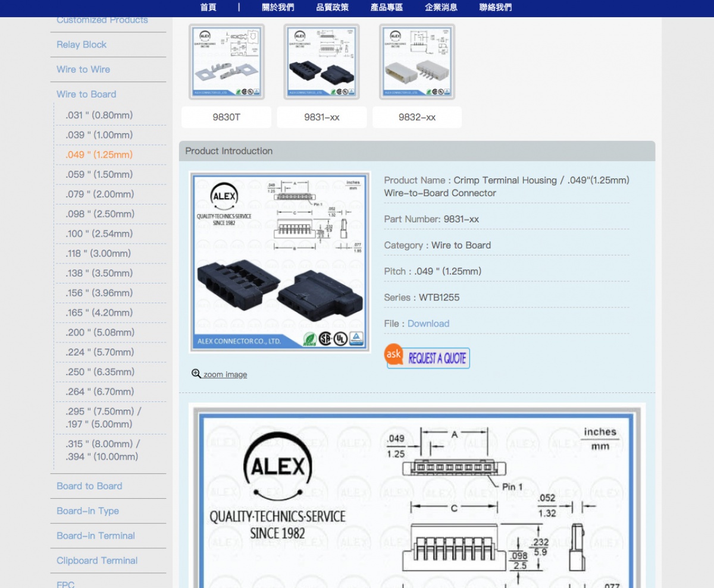
Task: Click the main 9831-xx product image
Action: point(280,262)
